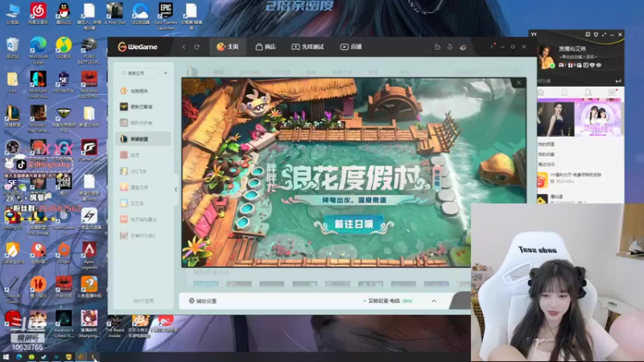Open the WeGame title bar menu dots
Screen dimensions: 644x362
[492, 47]
